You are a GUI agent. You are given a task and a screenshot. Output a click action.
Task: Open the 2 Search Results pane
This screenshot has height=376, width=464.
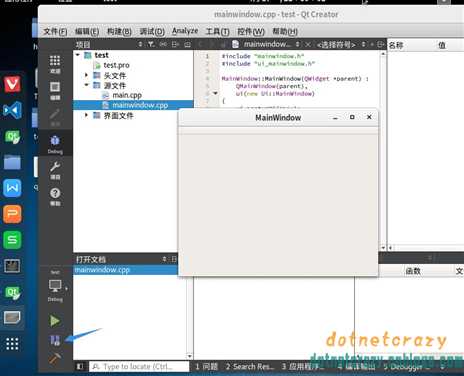click(x=250, y=366)
